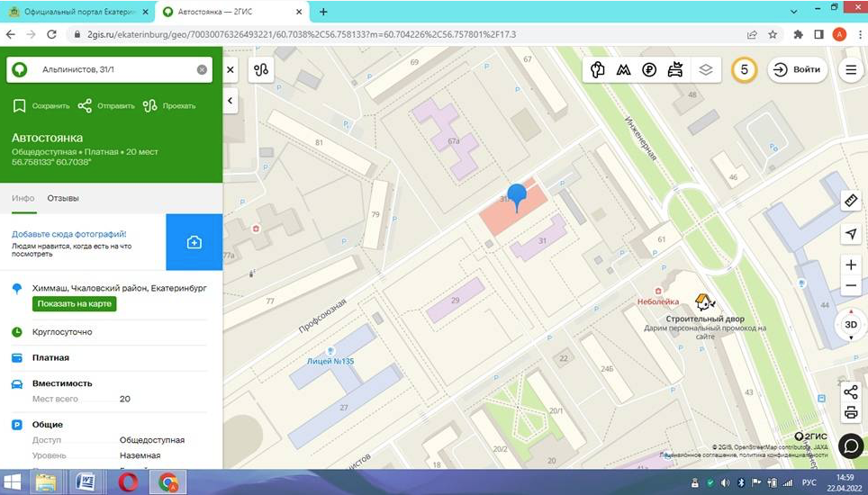Click the Показать на карте button
This screenshot has height=495, width=868.
click(74, 303)
